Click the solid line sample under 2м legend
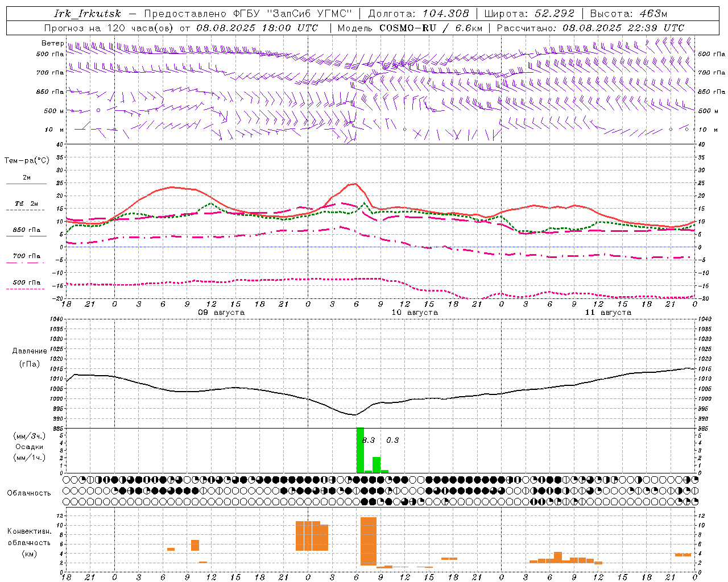This screenshot has width=728, height=582. coord(26,184)
